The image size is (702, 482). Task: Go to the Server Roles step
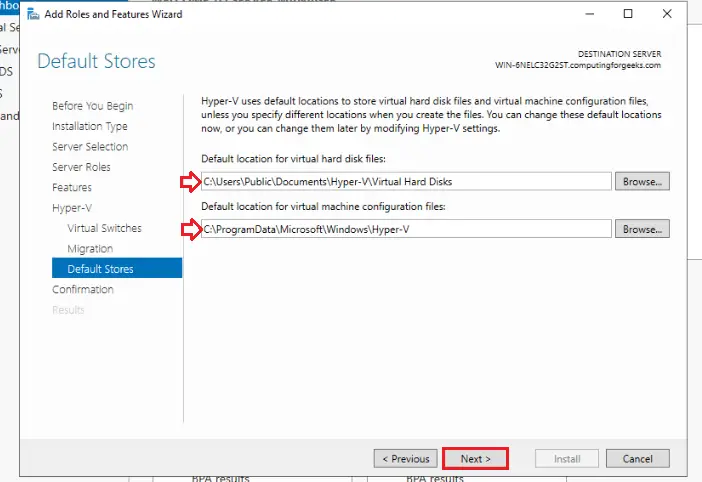click(x=81, y=167)
